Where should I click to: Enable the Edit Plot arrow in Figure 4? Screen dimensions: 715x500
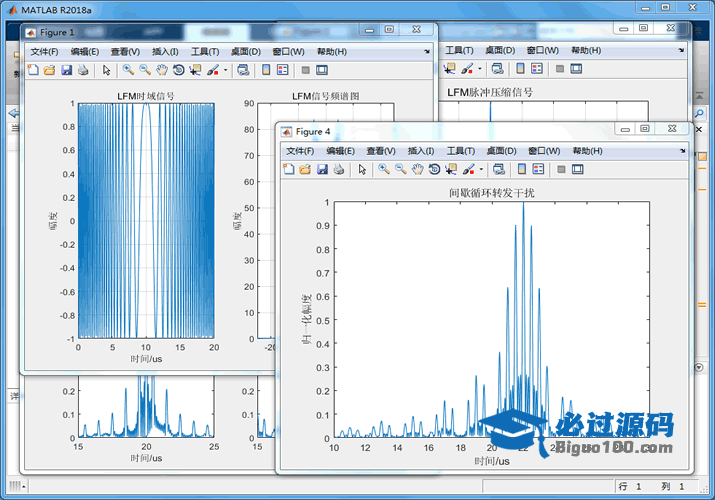point(362,169)
